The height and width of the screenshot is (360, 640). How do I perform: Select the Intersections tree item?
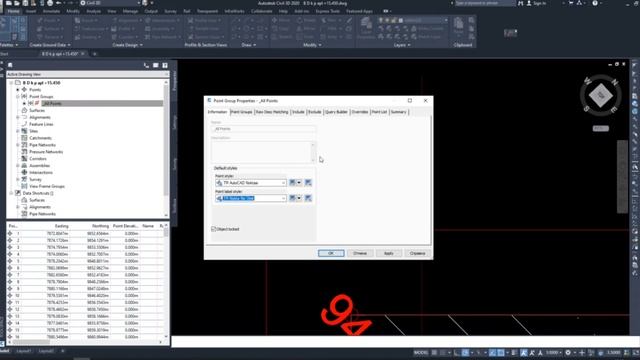(41, 173)
